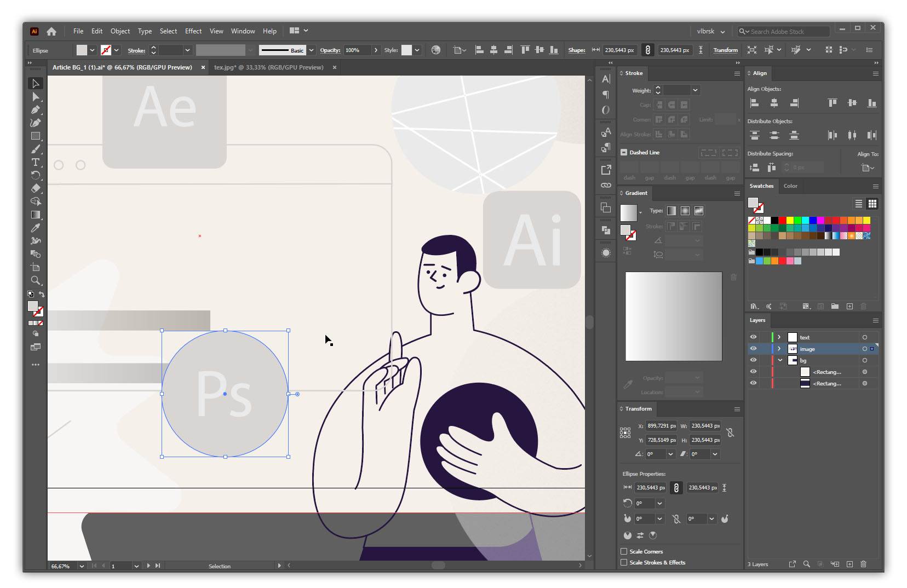Click the Transform link in the control bar
Viewport: 907px width, 588px height.
[725, 50]
